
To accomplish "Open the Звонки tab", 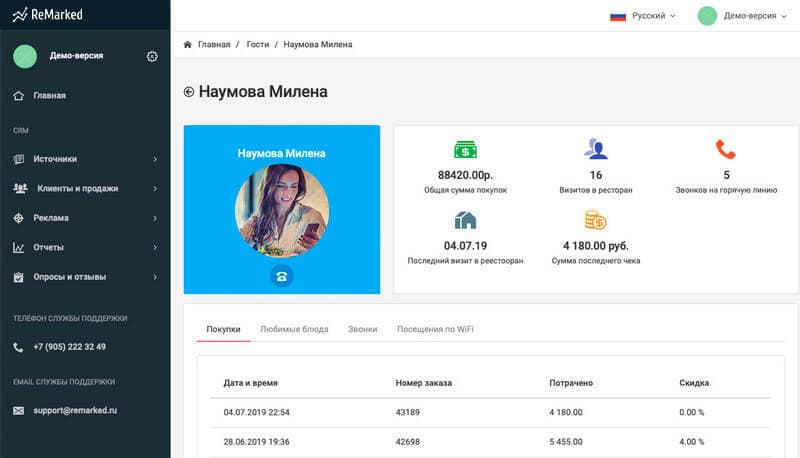I will [363, 329].
